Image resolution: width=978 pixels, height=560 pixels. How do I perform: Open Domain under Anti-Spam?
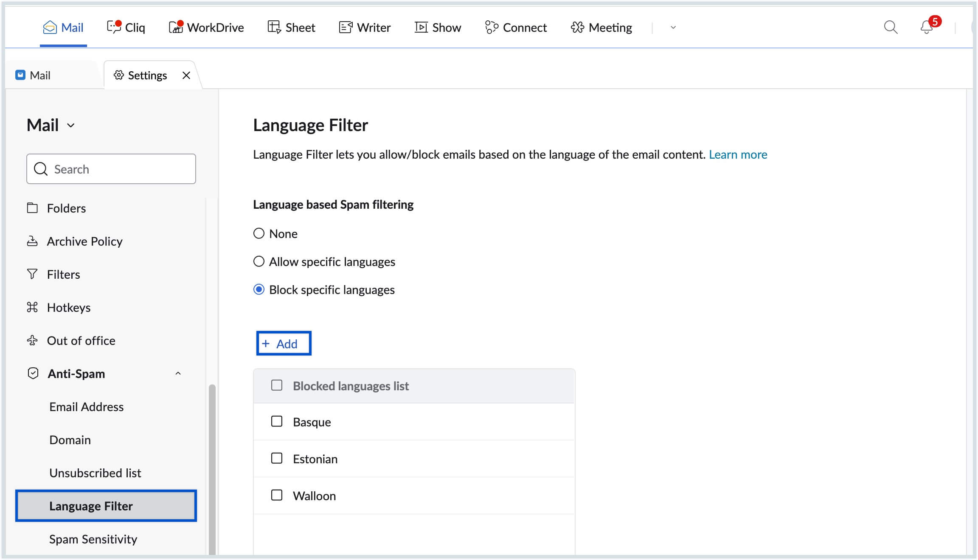click(x=70, y=440)
